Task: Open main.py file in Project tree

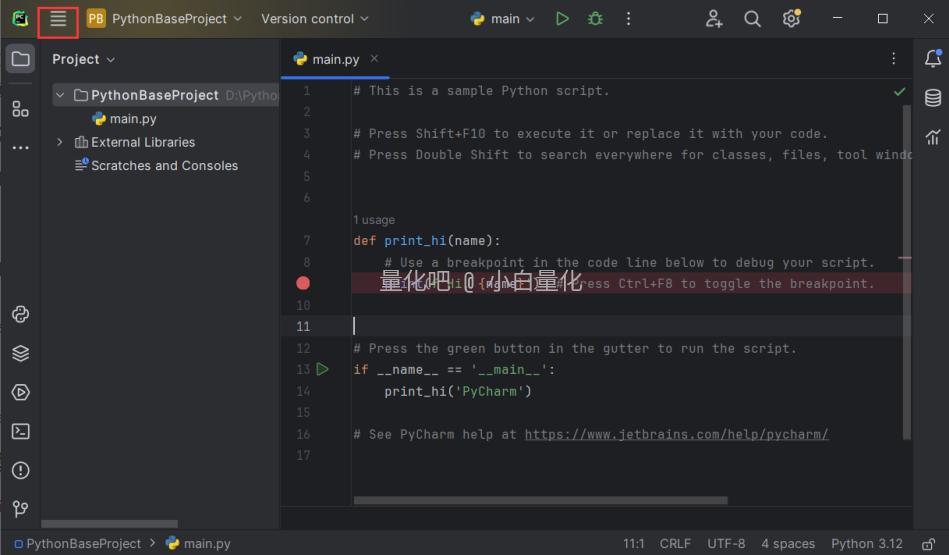Action: (x=132, y=119)
